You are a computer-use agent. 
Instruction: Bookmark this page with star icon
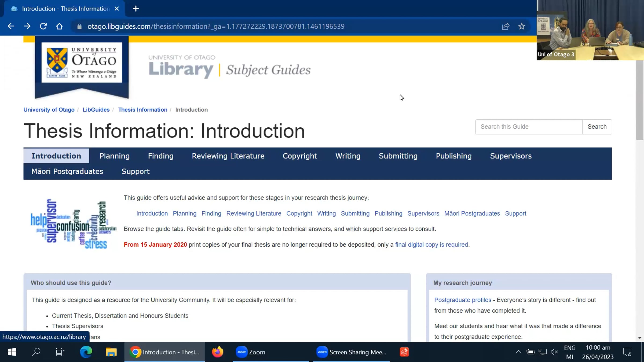522,26
